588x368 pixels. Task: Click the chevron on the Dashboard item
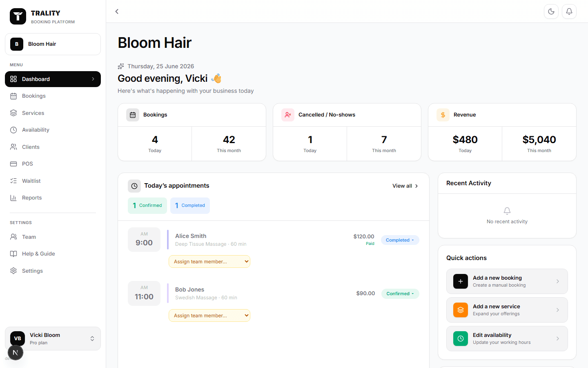click(x=93, y=79)
